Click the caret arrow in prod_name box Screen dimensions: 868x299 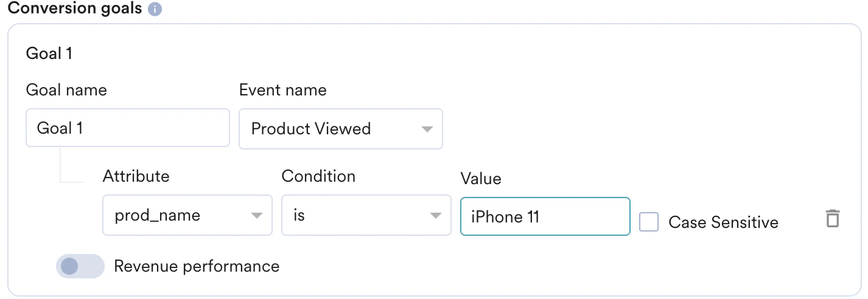[257, 216]
